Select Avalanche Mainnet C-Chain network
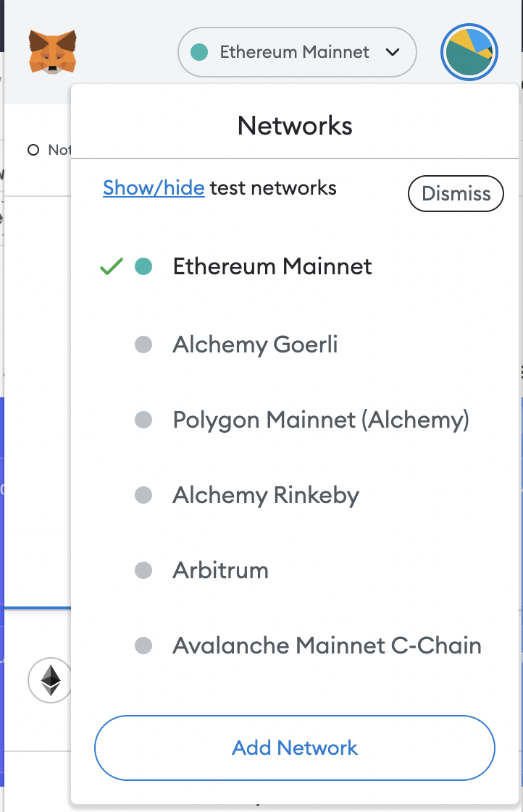The image size is (523, 812). coord(327,646)
